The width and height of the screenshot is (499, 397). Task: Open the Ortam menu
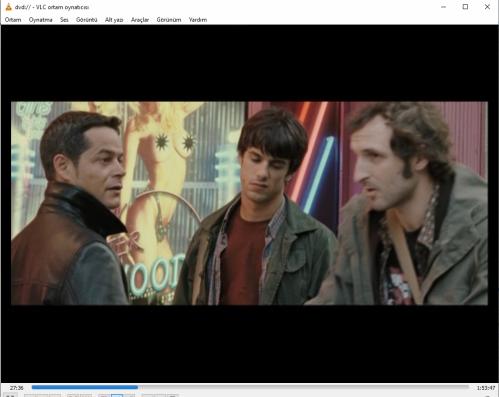[13, 20]
